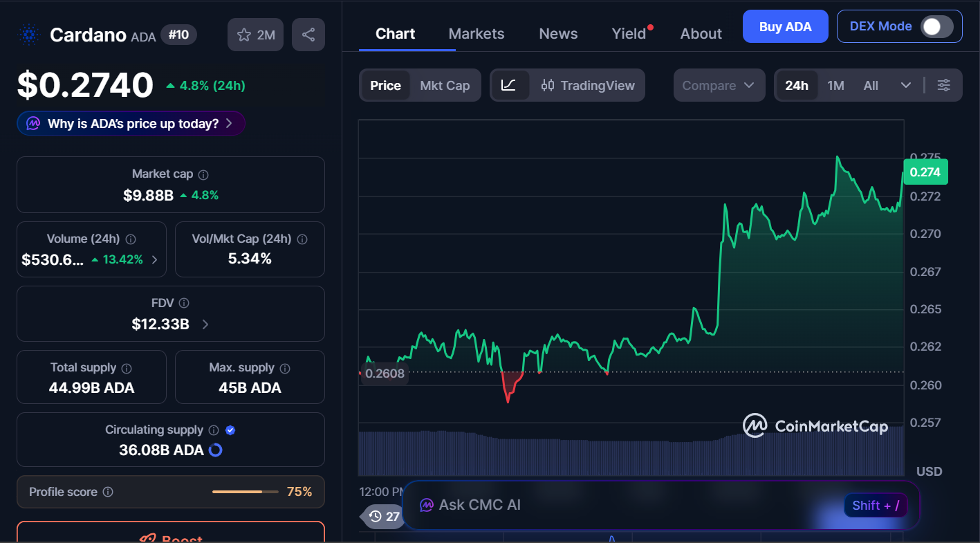This screenshot has width=980, height=543.
Task: Open the News tab
Action: pyautogui.click(x=558, y=33)
